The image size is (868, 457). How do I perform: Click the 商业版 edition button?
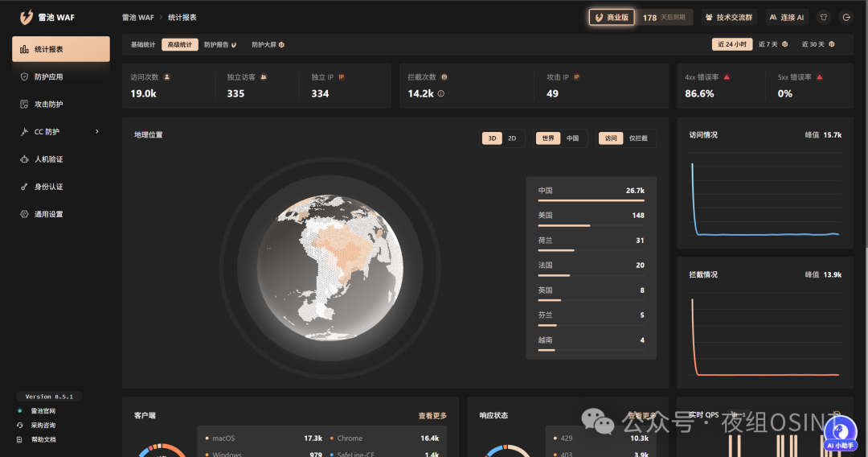pyautogui.click(x=612, y=17)
